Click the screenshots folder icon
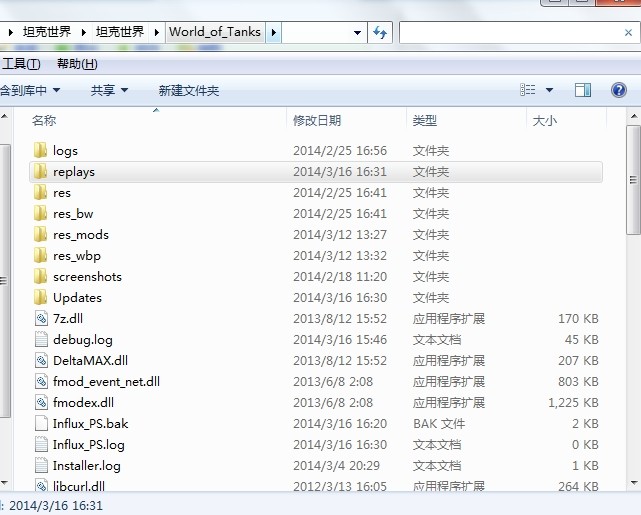The width and height of the screenshot is (641, 515). (40, 276)
